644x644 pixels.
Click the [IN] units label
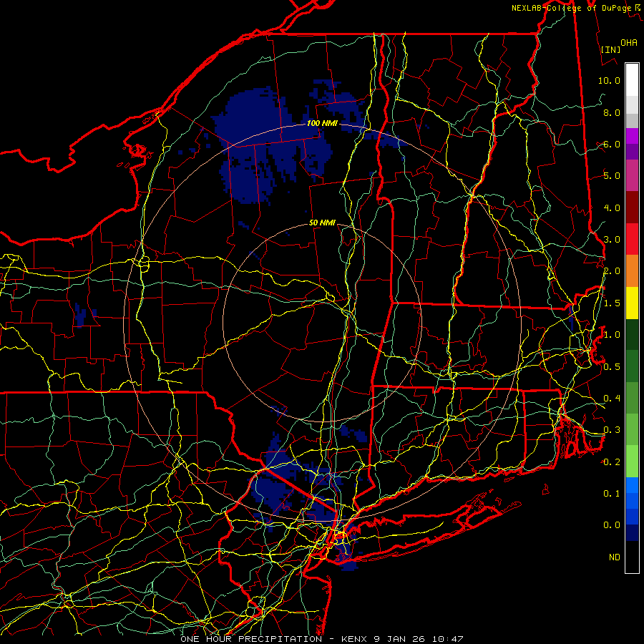point(610,50)
